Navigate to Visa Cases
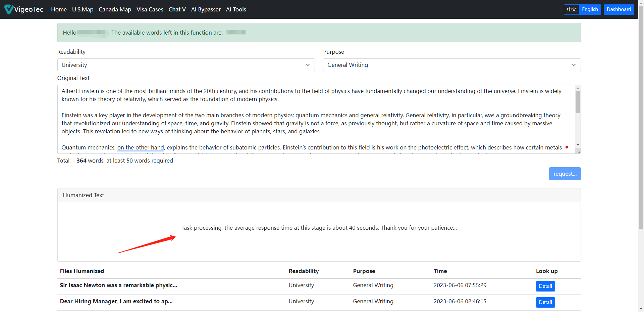This screenshot has width=644, height=312. [150, 9]
